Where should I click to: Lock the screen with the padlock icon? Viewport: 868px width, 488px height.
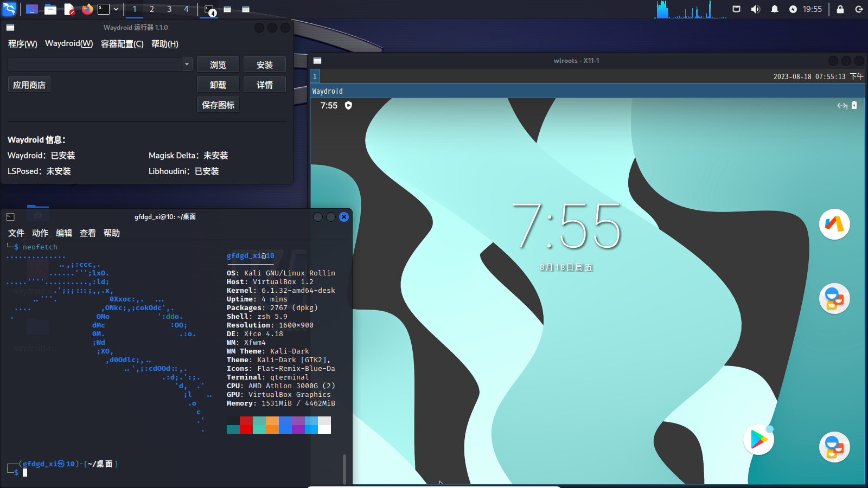pos(840,9)
